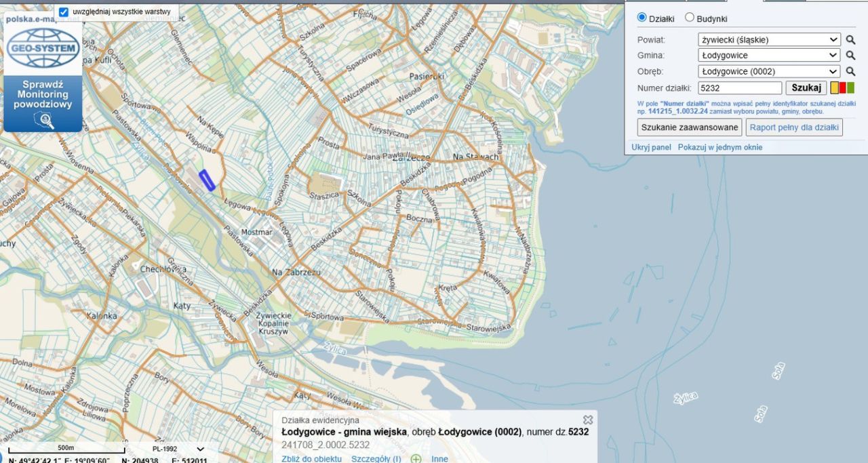Toggle 'uwzględniaj wszystkie warstwy' checkbox

coord(64,12)
